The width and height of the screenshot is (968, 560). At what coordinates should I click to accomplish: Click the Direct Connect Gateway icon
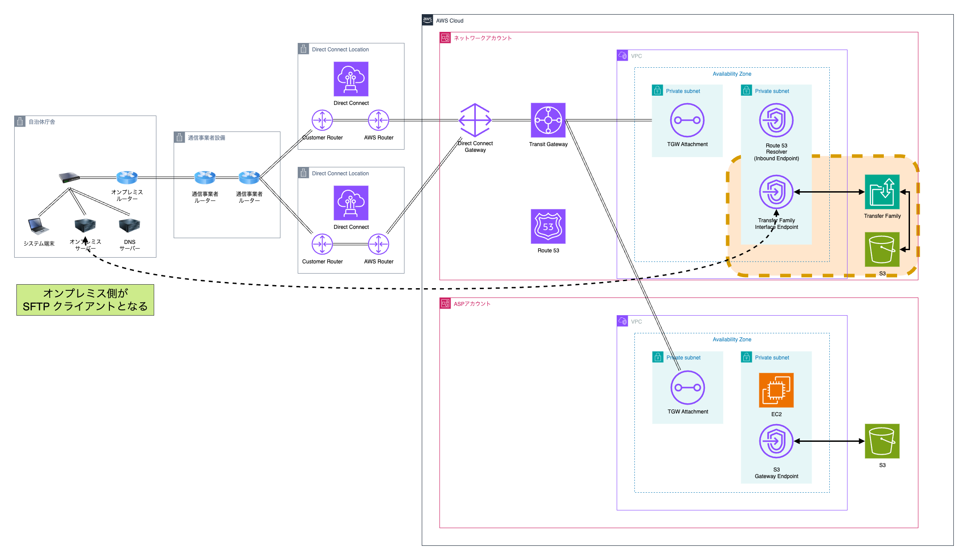pyautogui.click(x=475, y=120)
